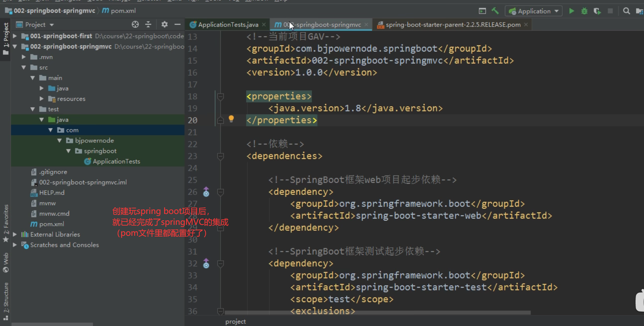This screenshot has width=644, height=326.
Task: Collapse the springboot package
Action: click(69, 151)
